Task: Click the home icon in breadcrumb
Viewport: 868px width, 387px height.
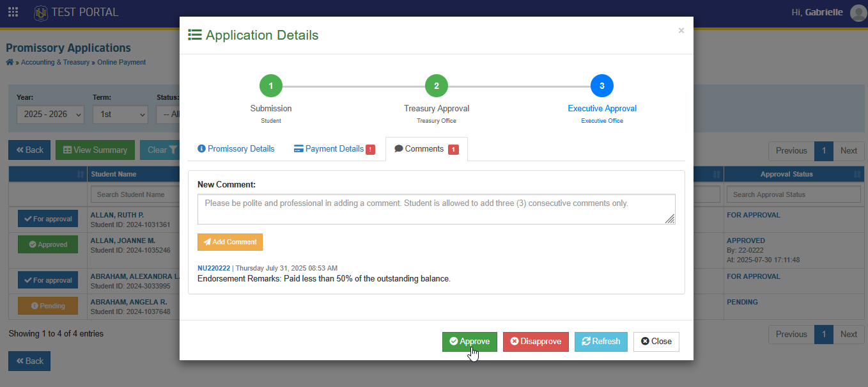Action: point(10,62)
